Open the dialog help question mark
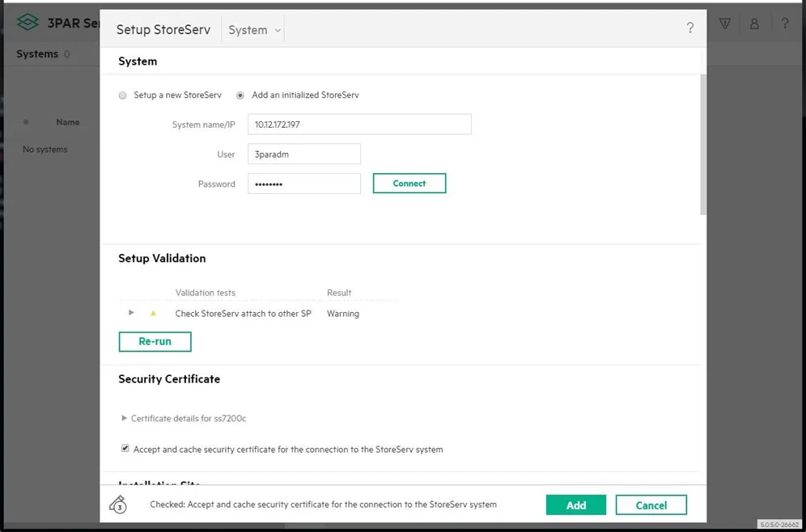This screenshot has width=806, height=532. pos(690,28)
